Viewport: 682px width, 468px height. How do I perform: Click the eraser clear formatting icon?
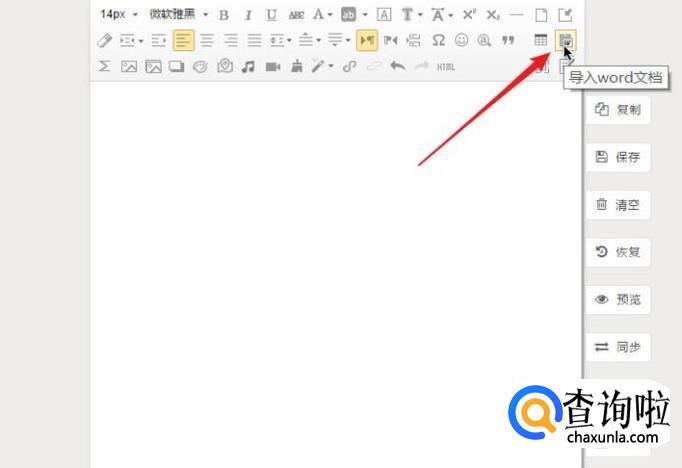(x=104, y=40)
